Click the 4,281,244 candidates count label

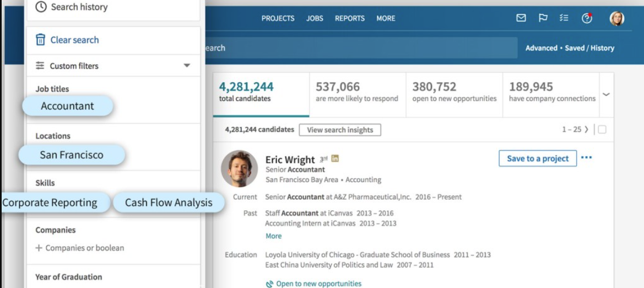pos(259,130)
